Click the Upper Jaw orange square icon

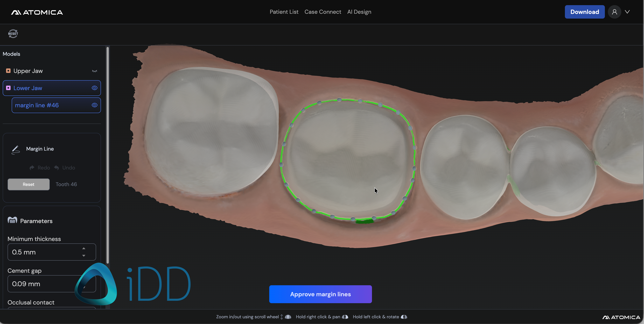point(8,71)
